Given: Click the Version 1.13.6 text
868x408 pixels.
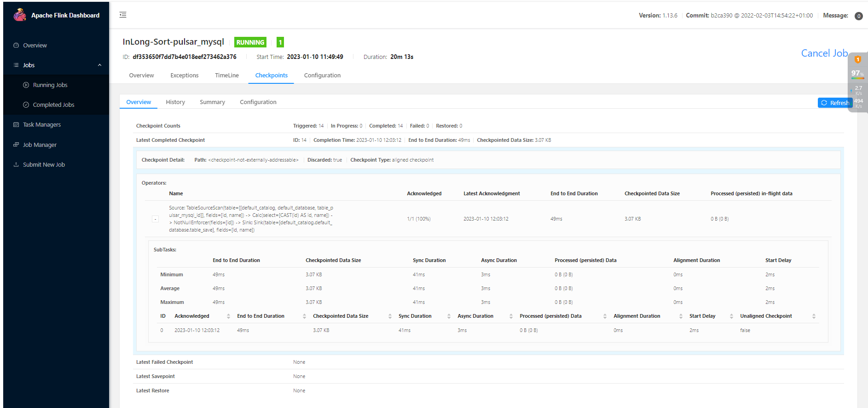Looking at the screenshot, I should (658, 16).
